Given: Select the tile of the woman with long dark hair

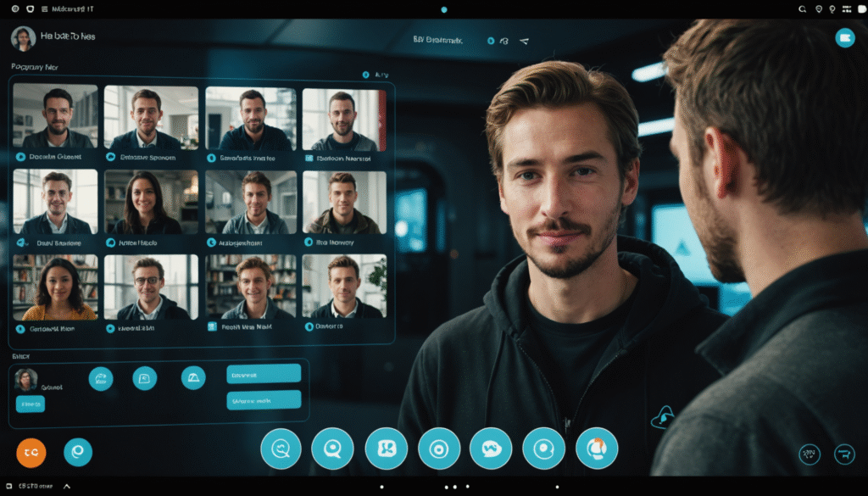Looking at the screenshot, I should click(151, 203).
